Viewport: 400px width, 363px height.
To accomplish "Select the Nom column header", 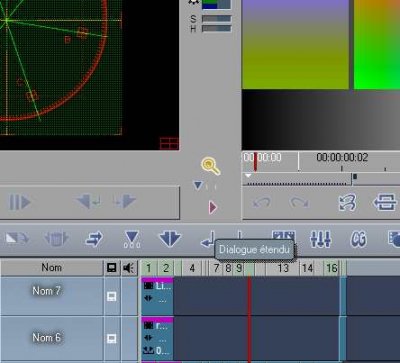I will point(52,268).
